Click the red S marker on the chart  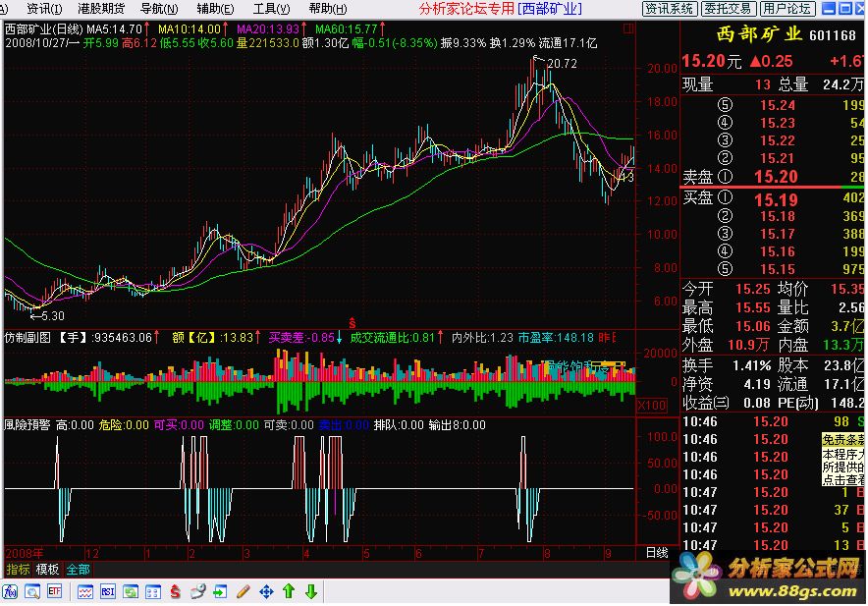[x=353, y=323]
